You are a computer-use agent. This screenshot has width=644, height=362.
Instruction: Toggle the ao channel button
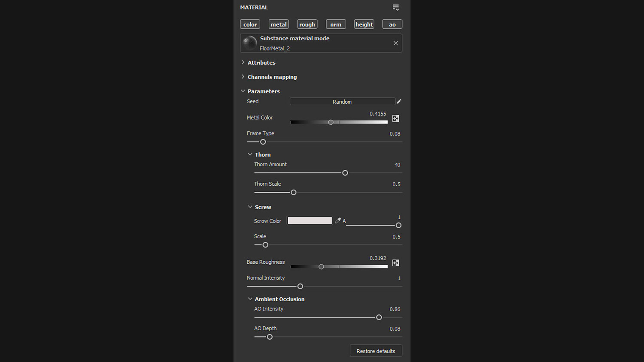392,24
